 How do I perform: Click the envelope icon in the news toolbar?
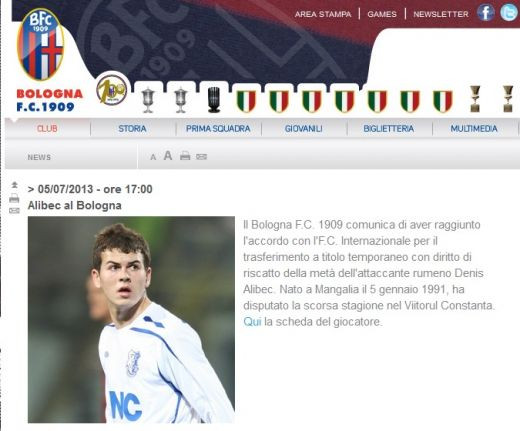(x=201, y=156)
